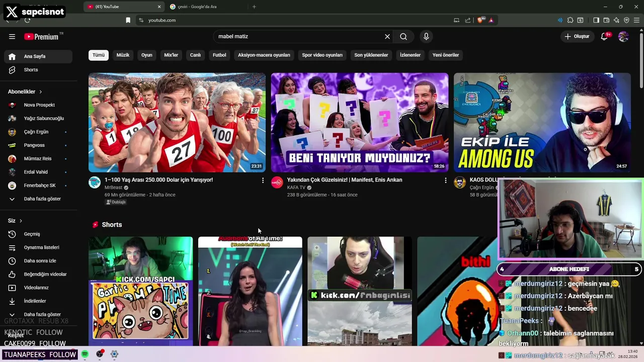
Task: Open the share icon in the address bar
Action: click(x=468, y=20)
